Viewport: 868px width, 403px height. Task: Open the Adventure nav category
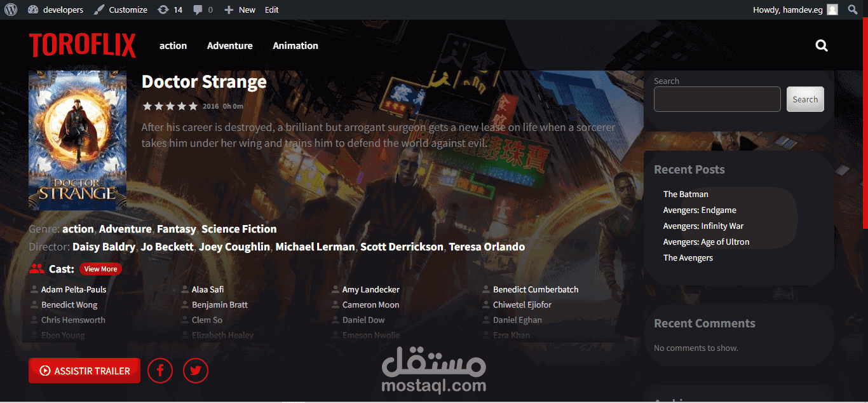pyautogui.click(x=229, y=46)
